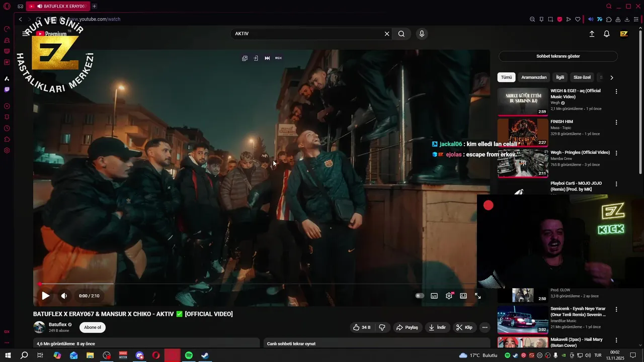This screenshot has width=644, height=362.
Task: Subscribe with Abone ol button
Action: tap(93, 327)
